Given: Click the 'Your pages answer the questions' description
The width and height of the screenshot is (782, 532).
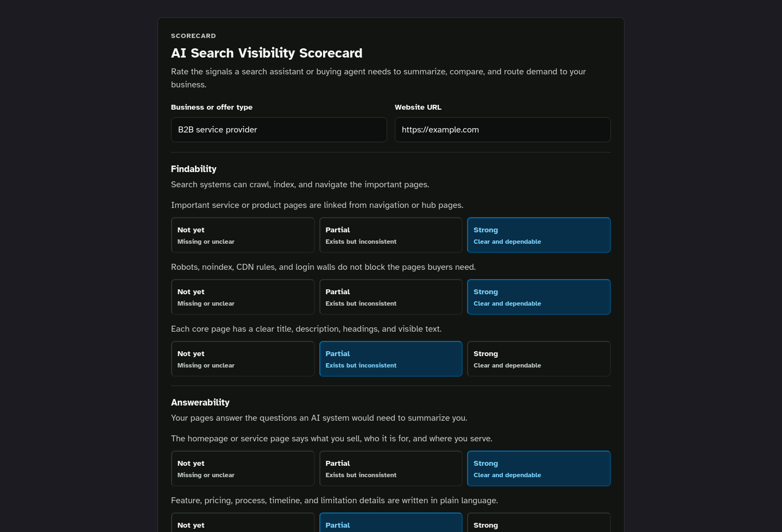Looking at the screenshot, I should tap(319, 418).
